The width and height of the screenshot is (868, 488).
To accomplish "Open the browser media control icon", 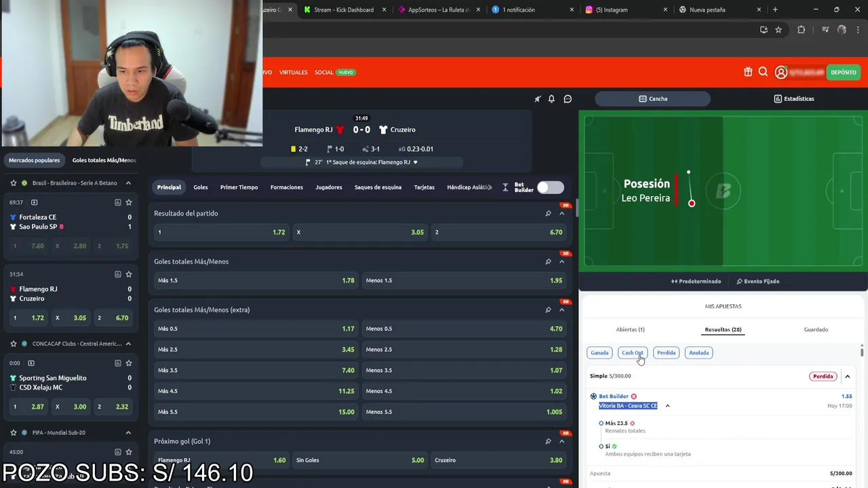I will 825,30.
